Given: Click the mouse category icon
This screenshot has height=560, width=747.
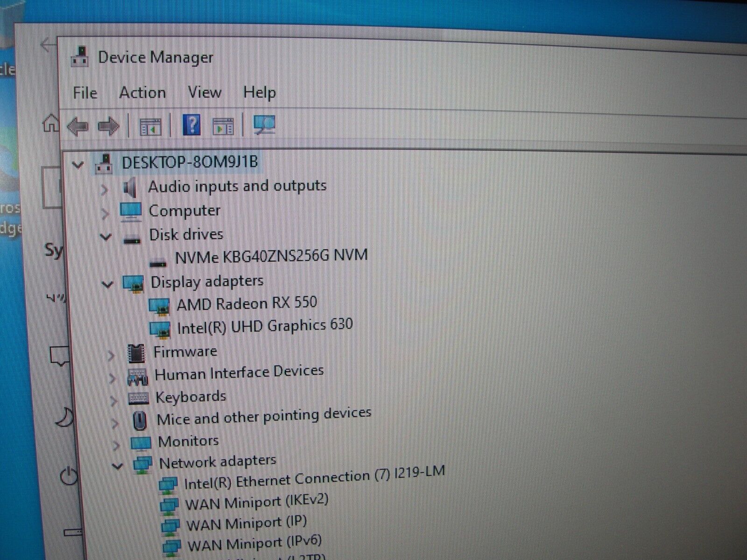Looking at the screenshot, I should coord(140,420).
